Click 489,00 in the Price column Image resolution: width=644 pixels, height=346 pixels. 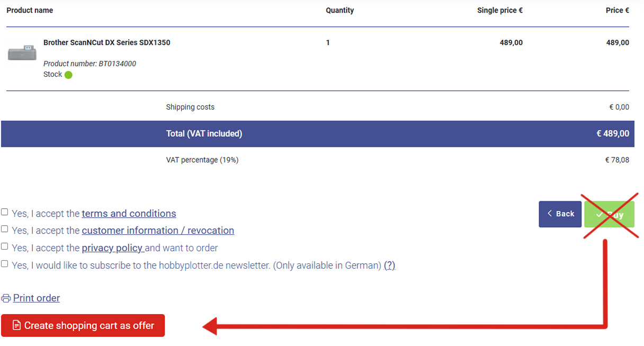[618, 42]
